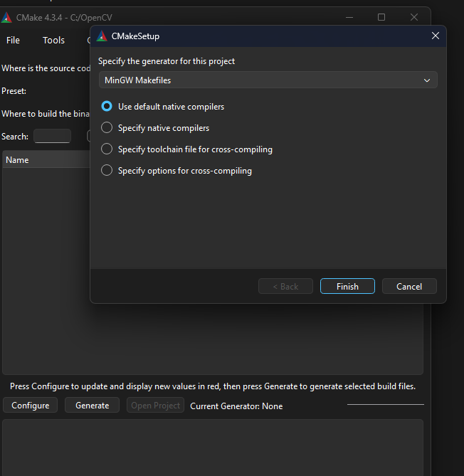Click the progress bar beside Current Generator

coord(385,405)
